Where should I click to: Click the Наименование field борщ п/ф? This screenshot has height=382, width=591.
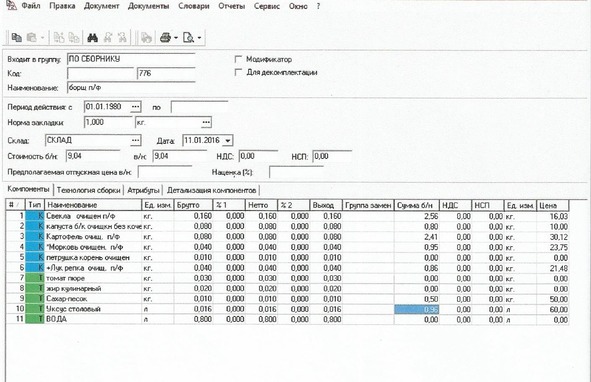[131, 87]
